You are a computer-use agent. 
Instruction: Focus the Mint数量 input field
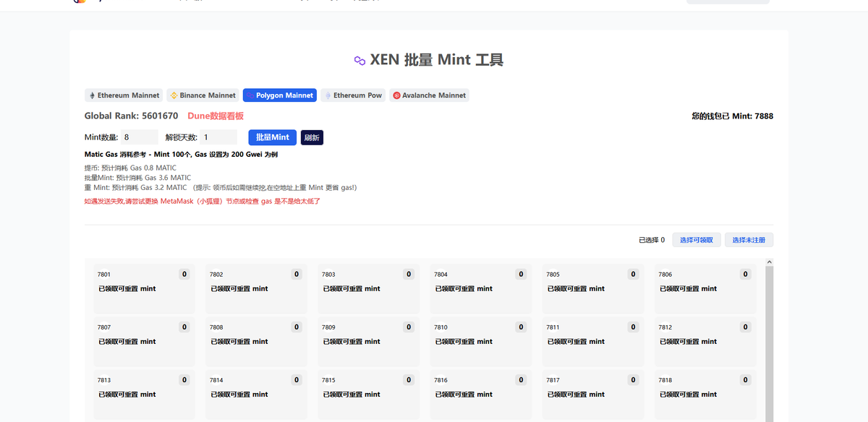139,137
